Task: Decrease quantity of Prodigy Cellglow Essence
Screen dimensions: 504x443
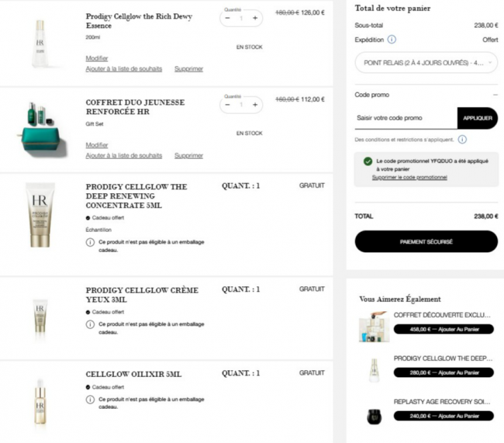Action: pyautogui.click(x=227, y=18)
